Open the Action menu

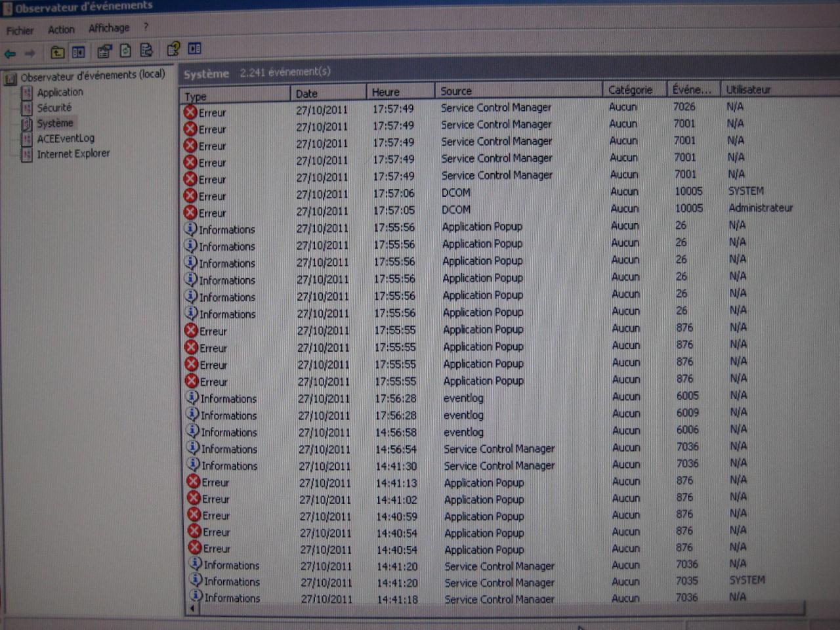click(x=61, y=30)
